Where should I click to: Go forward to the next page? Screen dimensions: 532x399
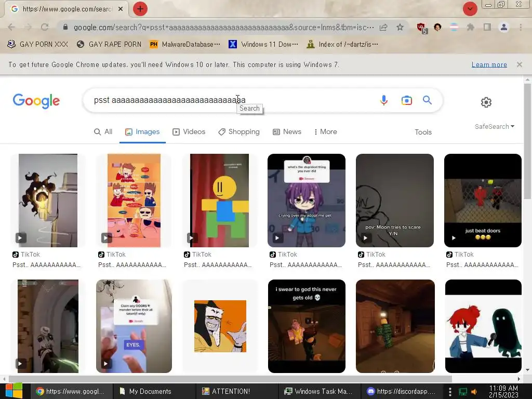click(28, 27)
